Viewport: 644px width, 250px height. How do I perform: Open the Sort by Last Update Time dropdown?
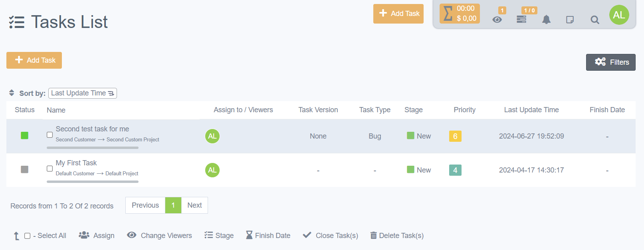point(83,93)
